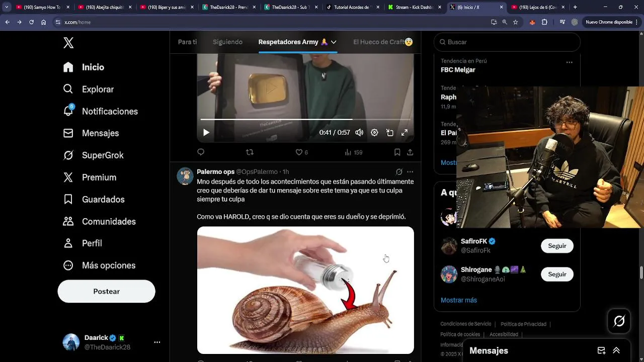Go back in browser
Image resolution: width=644 pixels, height=362 pixels.
pos(7,22)
